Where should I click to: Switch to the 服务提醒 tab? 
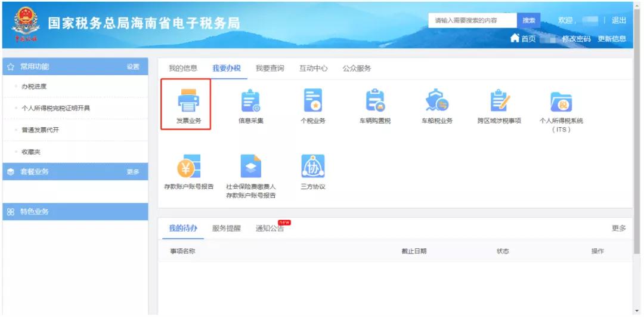227,229
